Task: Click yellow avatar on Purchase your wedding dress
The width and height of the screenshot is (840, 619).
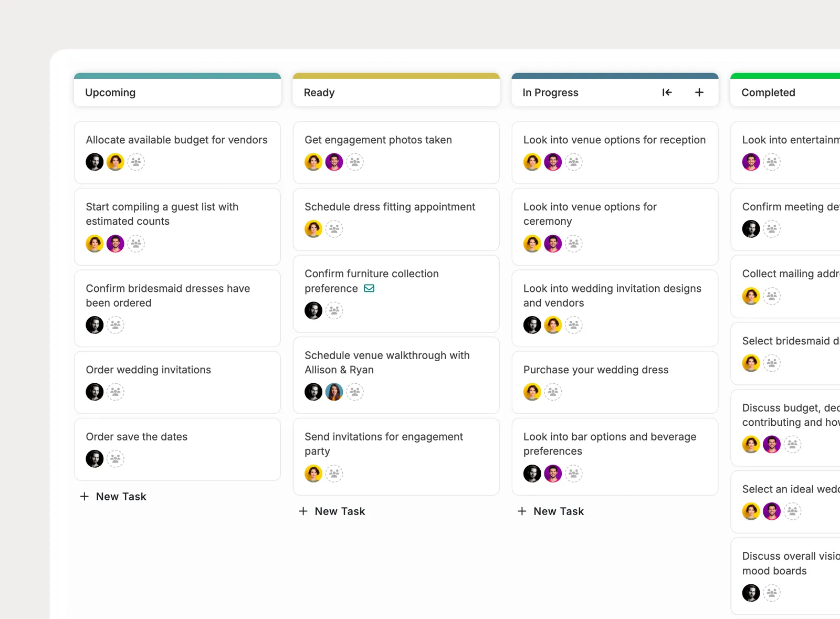Action: click(532, 392)
